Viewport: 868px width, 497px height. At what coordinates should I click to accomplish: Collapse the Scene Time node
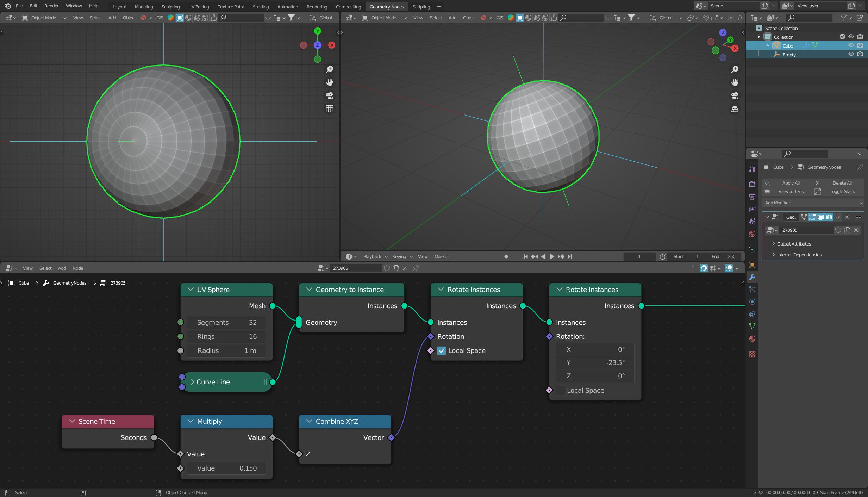click(72, 421)
